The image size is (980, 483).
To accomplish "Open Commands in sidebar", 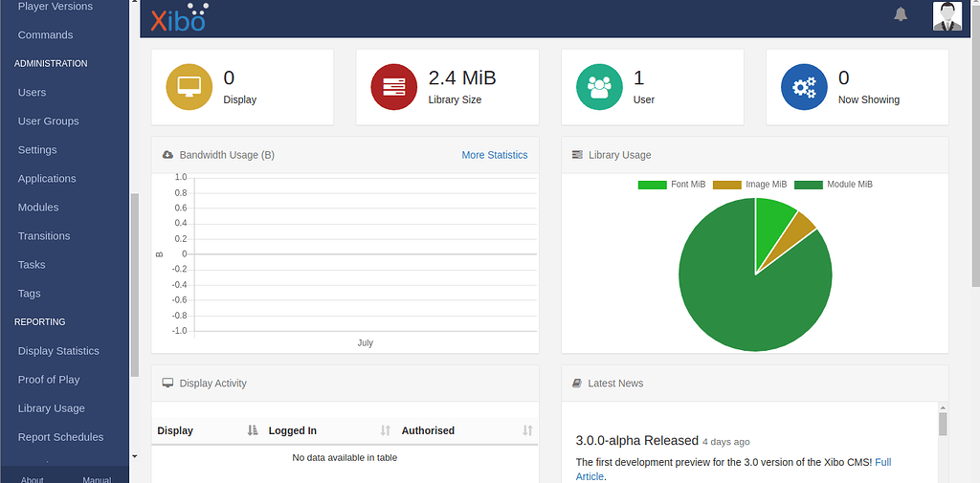I will coord(45,35).
